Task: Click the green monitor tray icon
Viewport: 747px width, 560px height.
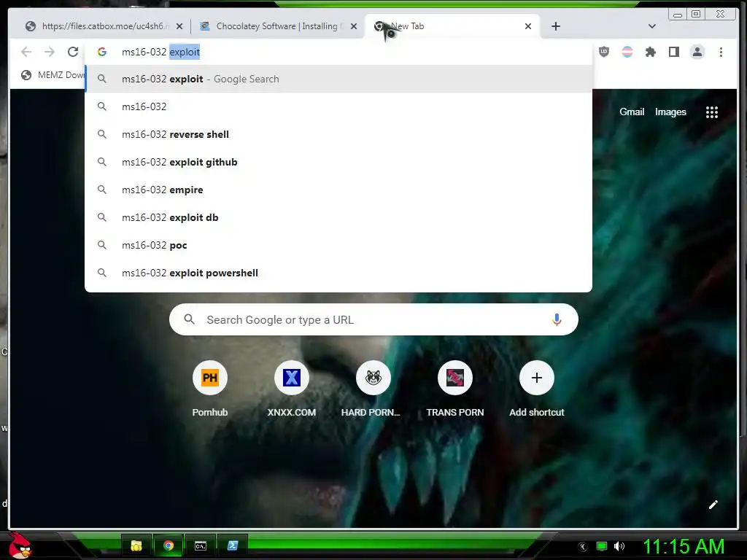Action: click(x=602, y=546)
